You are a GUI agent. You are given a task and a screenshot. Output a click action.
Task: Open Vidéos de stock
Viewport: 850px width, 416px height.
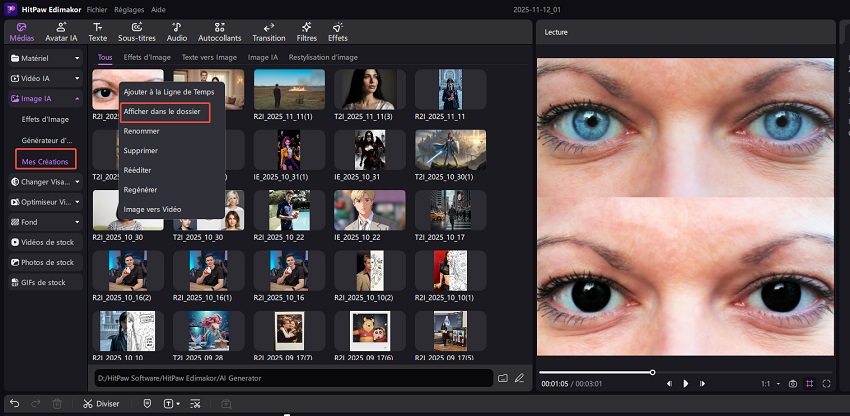[x=46, y=242]
